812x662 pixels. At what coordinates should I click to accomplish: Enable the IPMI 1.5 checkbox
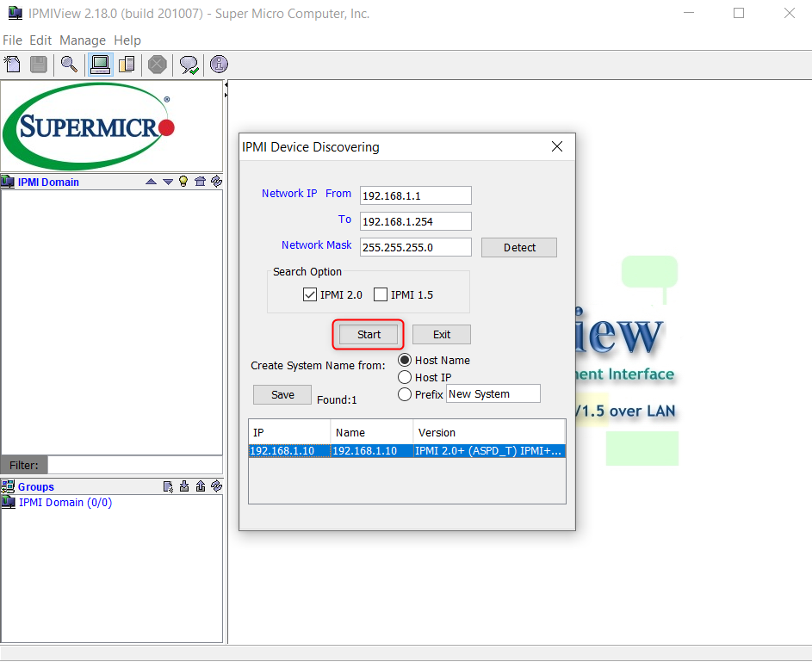(381, 294)
